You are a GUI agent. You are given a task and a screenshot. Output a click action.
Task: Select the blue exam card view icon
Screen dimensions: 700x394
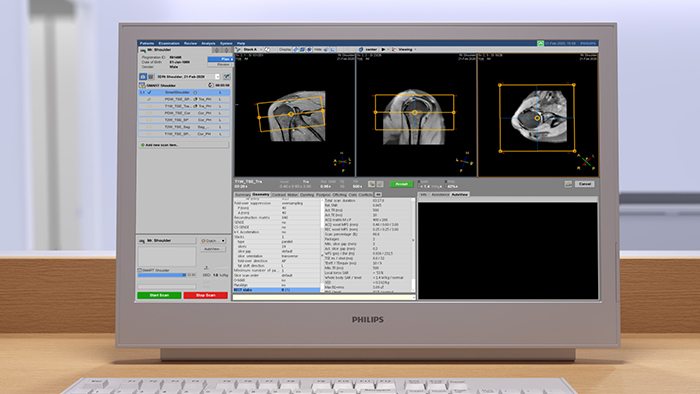(143, 77)
